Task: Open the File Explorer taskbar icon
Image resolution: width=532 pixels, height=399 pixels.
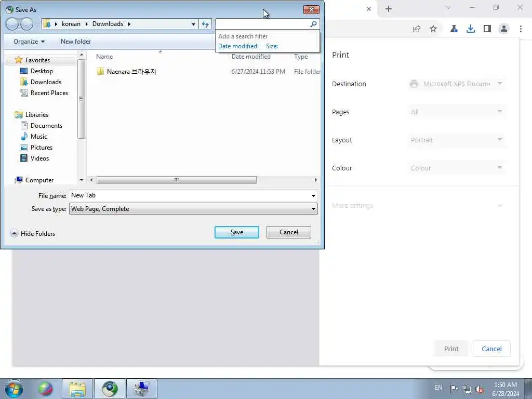Action: click(x=77, y=389)
